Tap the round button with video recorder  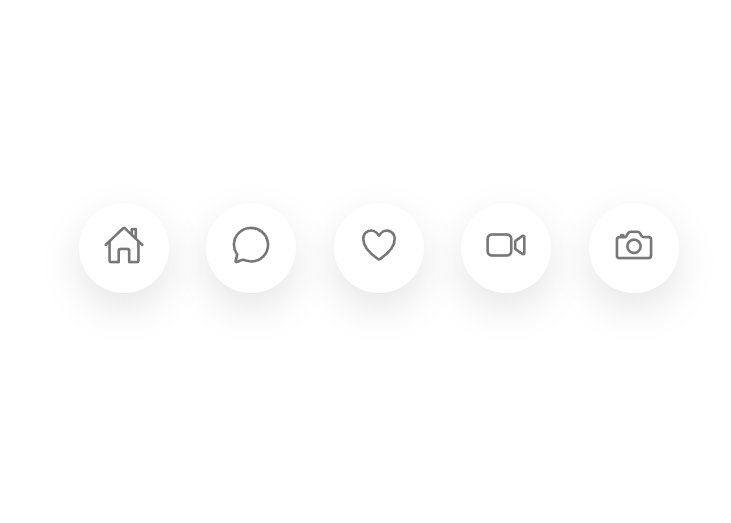506,248
